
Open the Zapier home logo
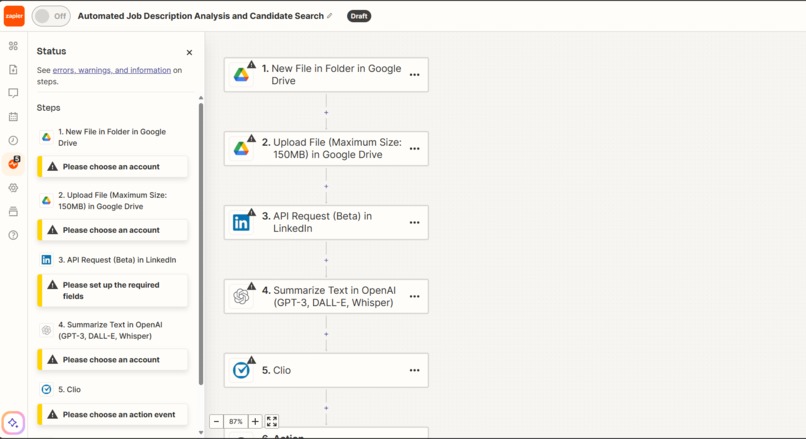click(14, 16)
